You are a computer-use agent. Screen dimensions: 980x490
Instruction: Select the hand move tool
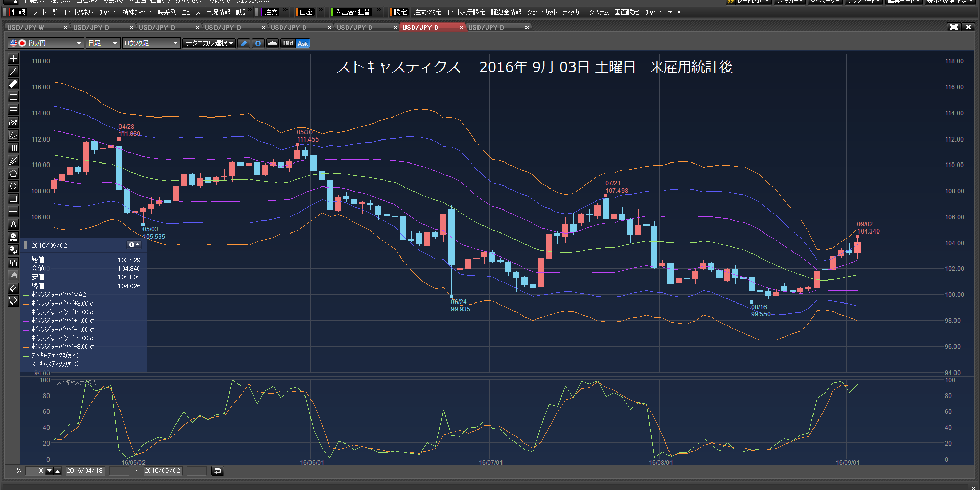point(13,275)
